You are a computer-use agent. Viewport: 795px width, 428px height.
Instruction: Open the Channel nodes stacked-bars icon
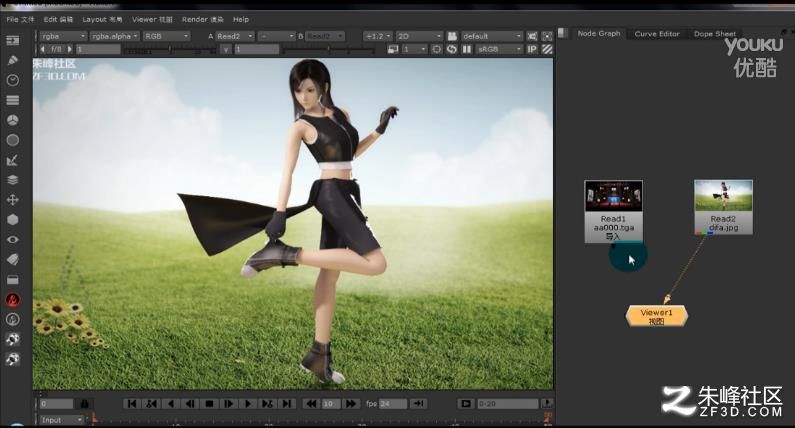13,100
